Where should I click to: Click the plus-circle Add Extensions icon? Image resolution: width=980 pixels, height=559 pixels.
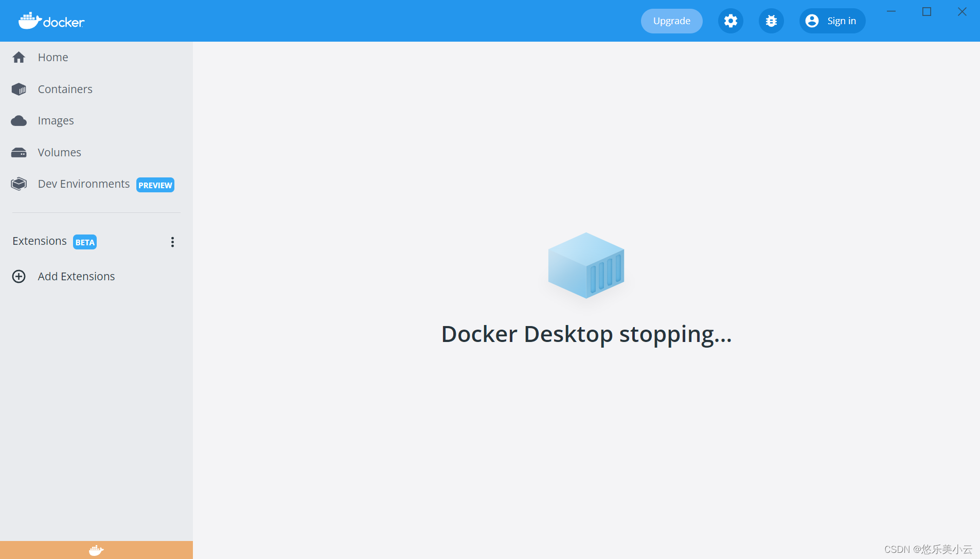pos(19,277)
